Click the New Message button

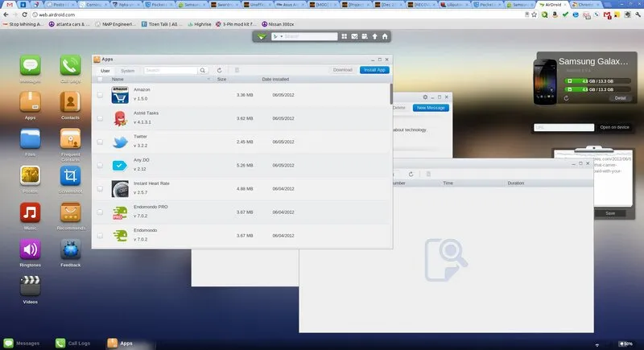tap(431, 108)
